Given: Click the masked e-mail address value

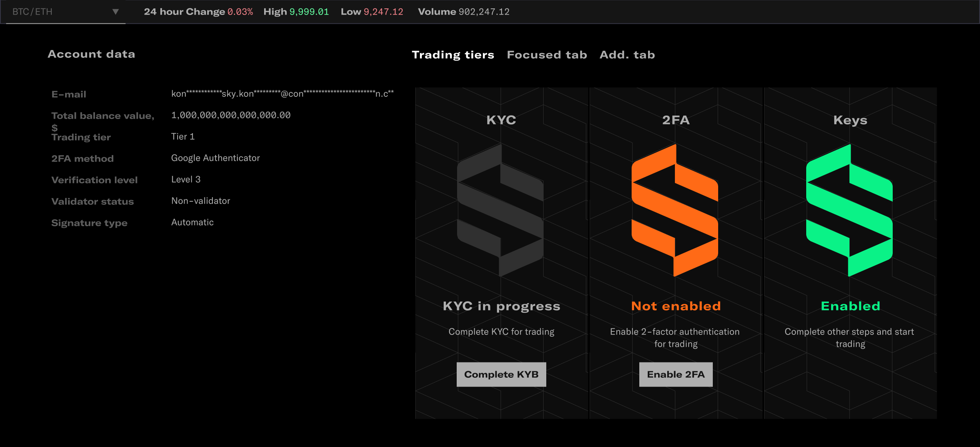Looking at the screenshot, I should [x=282, y=94].
